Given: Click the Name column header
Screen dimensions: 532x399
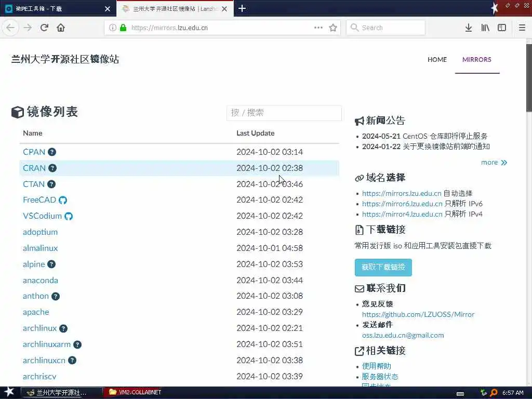Looking at the screenshot, I should coord(33,134).
